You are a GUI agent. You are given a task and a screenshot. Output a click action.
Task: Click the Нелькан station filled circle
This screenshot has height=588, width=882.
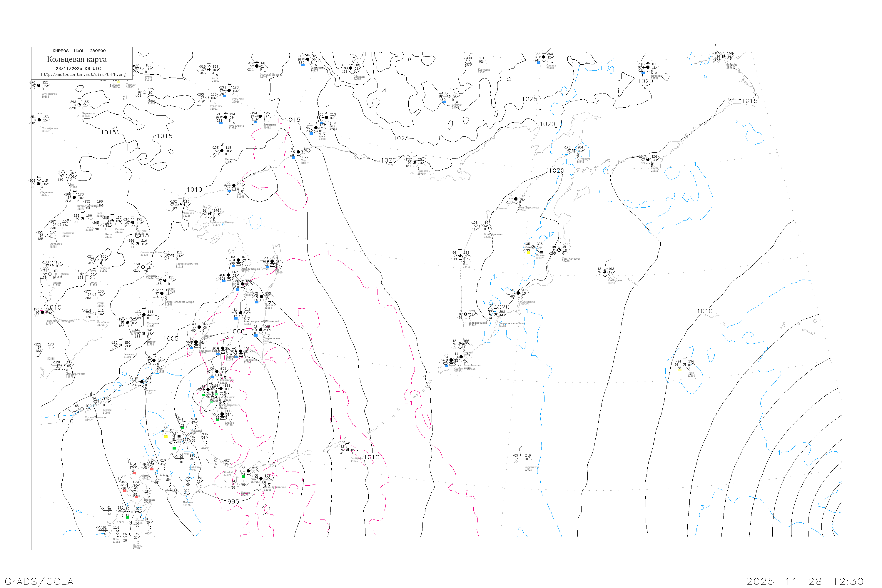pos(222,151)
